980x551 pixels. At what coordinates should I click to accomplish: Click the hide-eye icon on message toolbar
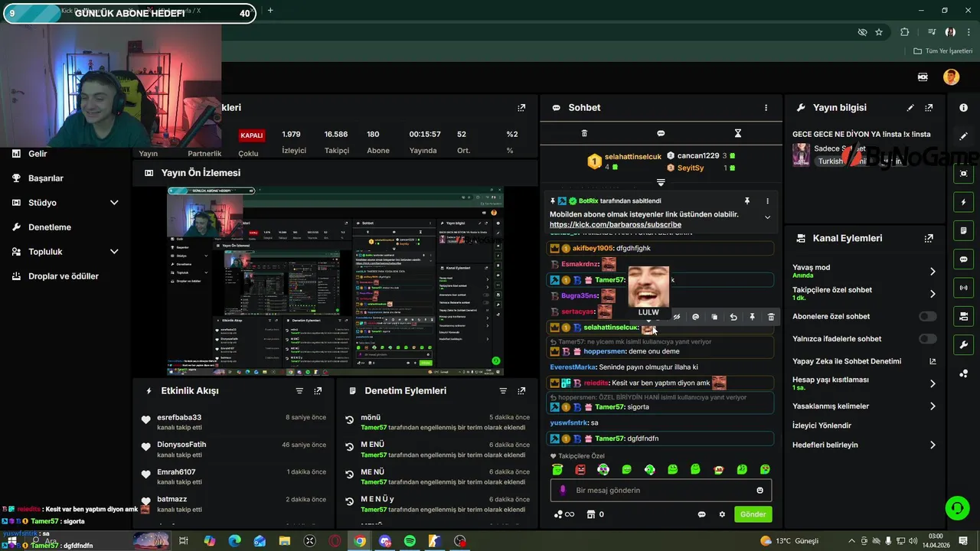[x=676, y=317]
